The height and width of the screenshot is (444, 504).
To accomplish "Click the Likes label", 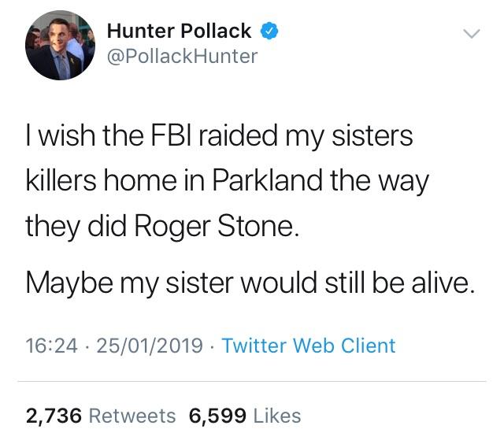I will [x=277, y=416].
